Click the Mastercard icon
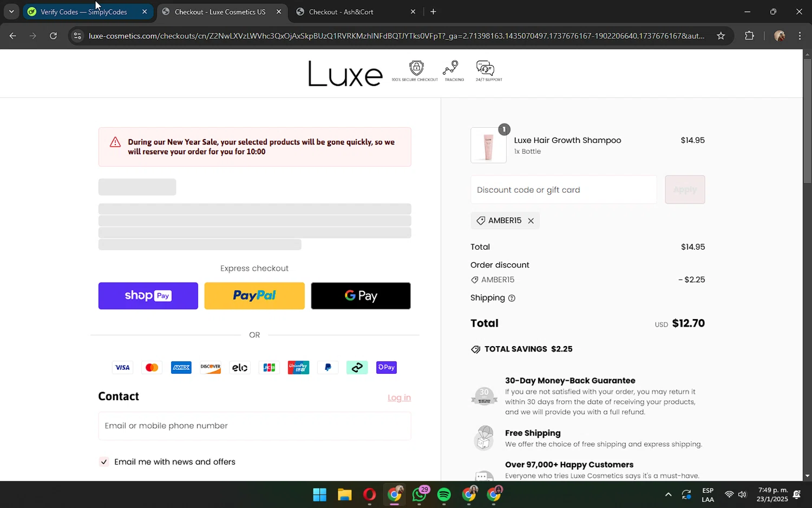This screenshot has height=508, width=812. (152, 367)
